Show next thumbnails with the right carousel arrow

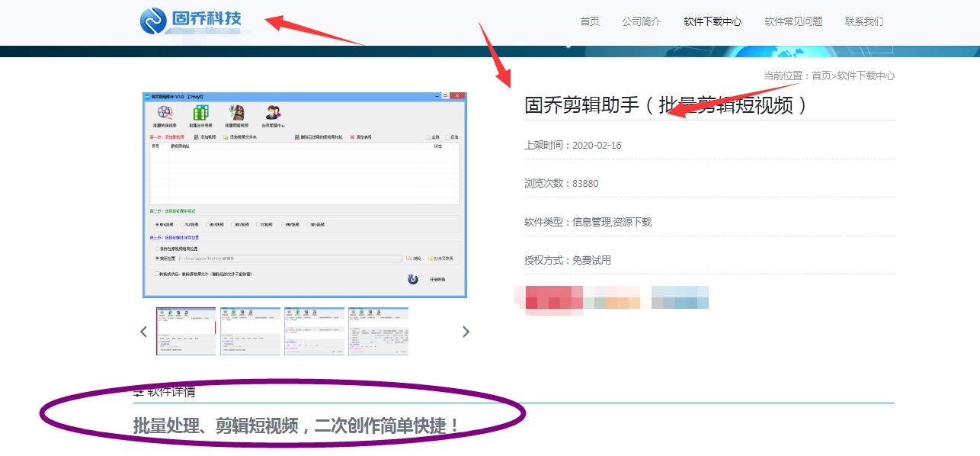466,332
